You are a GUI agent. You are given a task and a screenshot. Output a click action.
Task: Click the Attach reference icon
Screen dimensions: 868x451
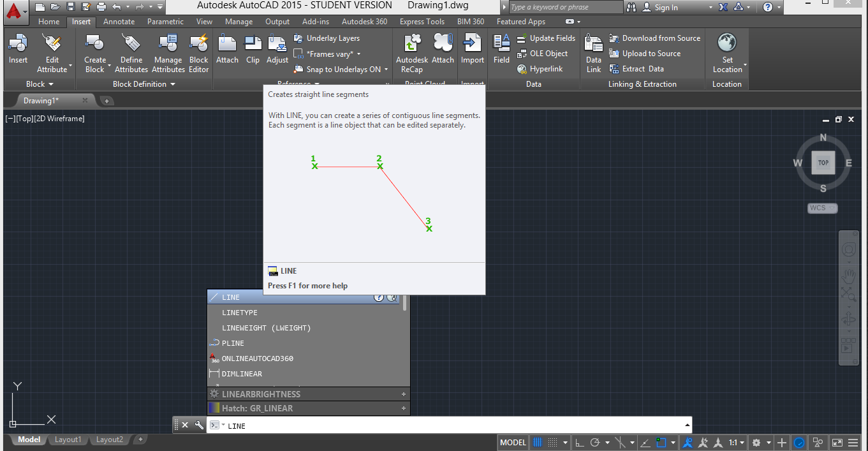[227, 44]
